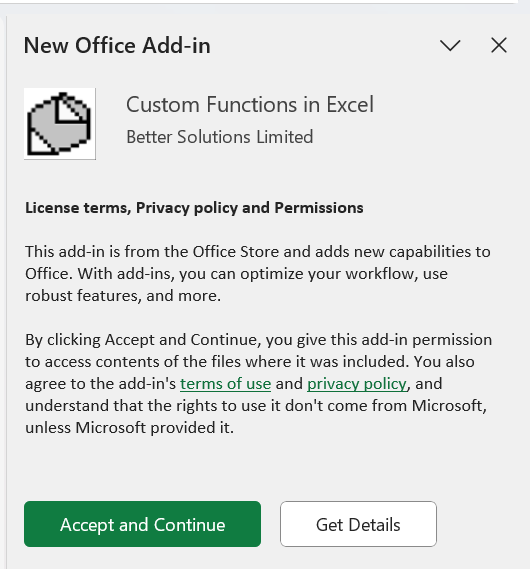Click the License terms, Privacy policy heading
This screenshot has height=569, width=531.
194,208
